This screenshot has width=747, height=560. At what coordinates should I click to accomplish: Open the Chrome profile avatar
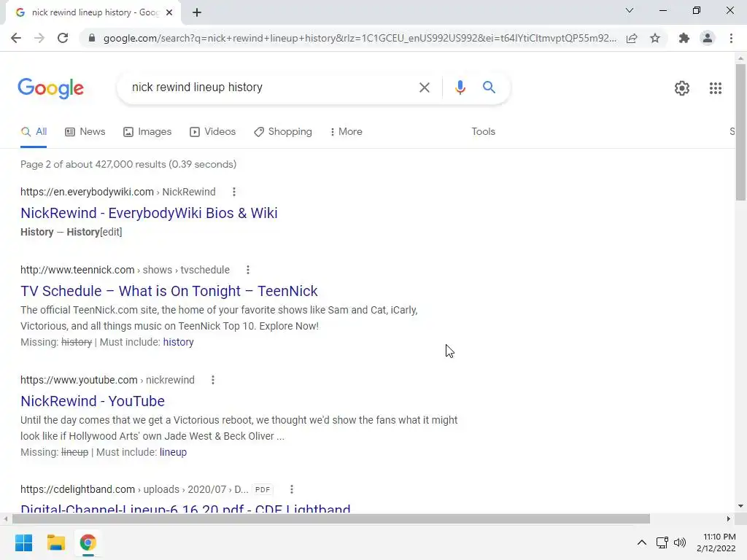click(x=708, y=38)
